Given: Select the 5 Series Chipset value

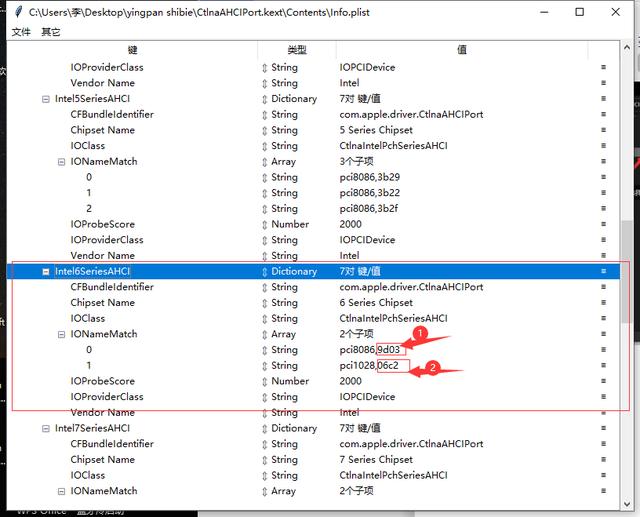Looking at the screenshot, I should [376, 130].
